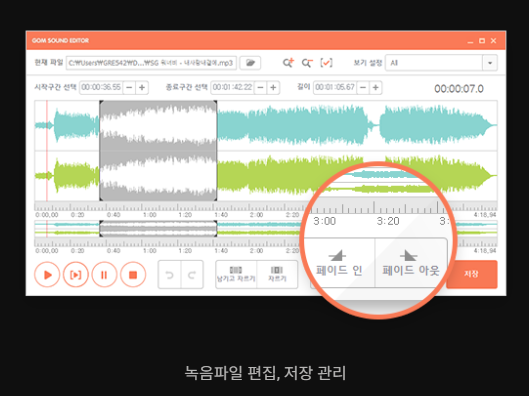Click the selected region in overview strip
Screen dimensions: 529x396
click(158, 229)
